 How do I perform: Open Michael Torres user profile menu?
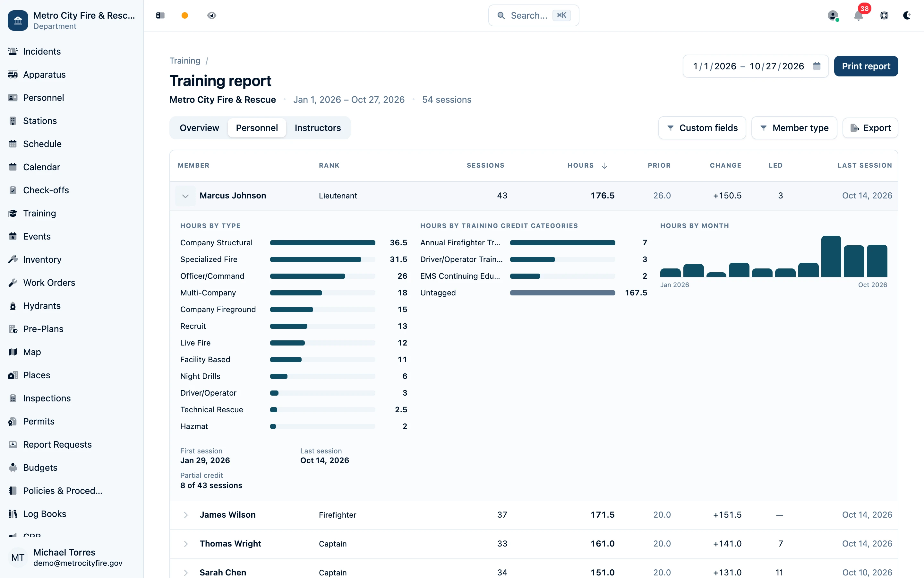coord(72,557)
